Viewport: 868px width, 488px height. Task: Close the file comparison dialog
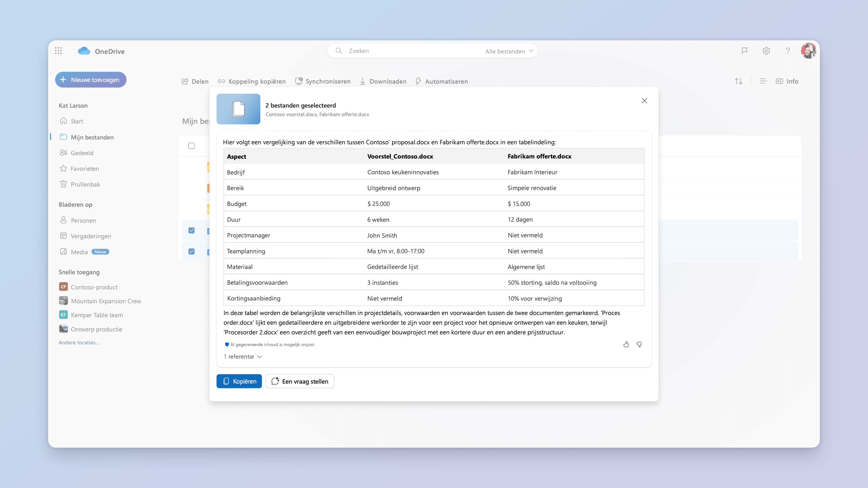(x=644, y=101)
